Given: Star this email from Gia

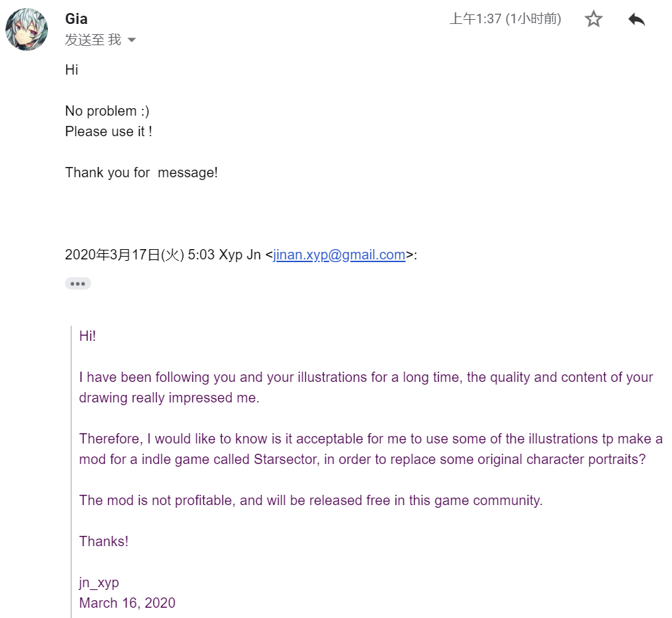Looking at the screenshot, I should (593, 19).
